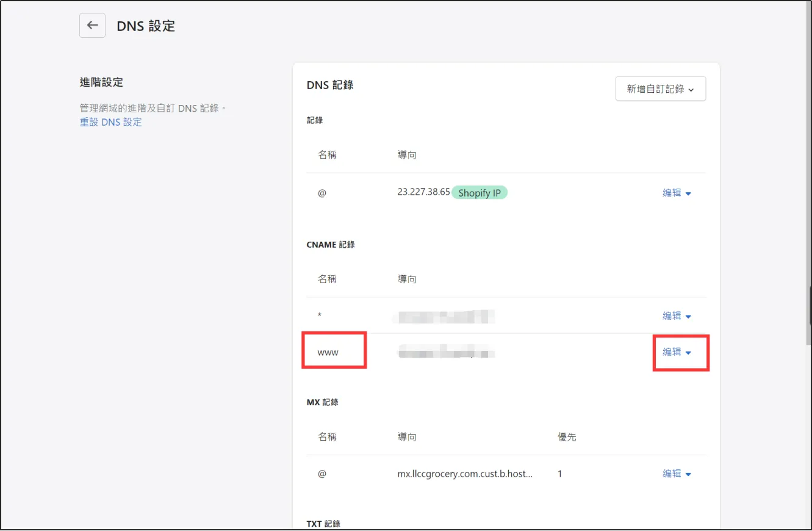Viewport: 812px width, 531px height.
Task: Click the * wildcard CNAME record name
Action: click(320, 316)
